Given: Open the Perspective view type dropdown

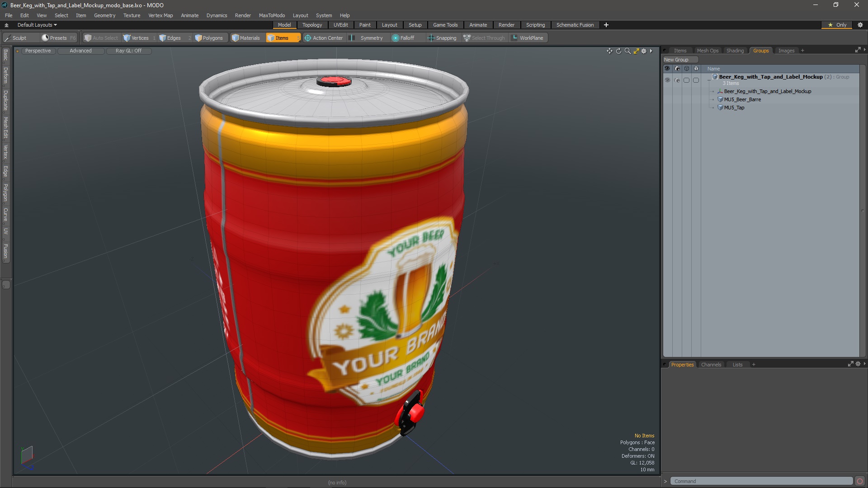Looking at the screenshot, I should coord(38,51).
